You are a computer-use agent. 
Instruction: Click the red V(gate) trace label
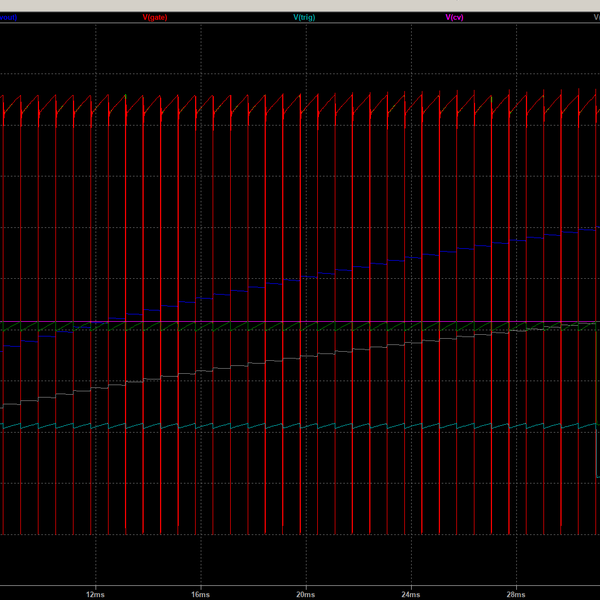[x=156, y=17]
